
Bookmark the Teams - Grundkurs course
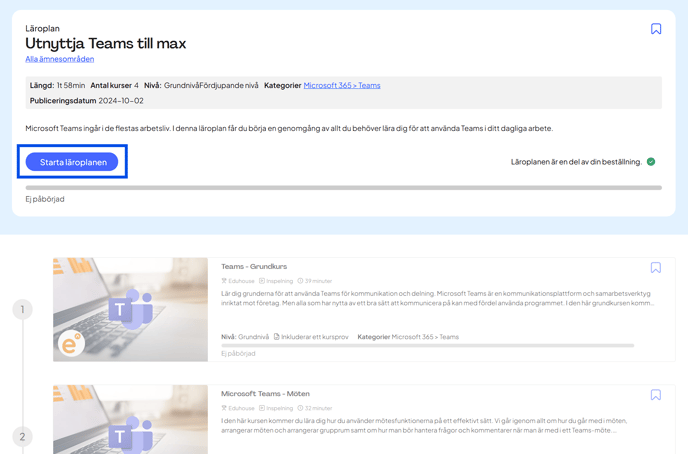coord(656,268)
